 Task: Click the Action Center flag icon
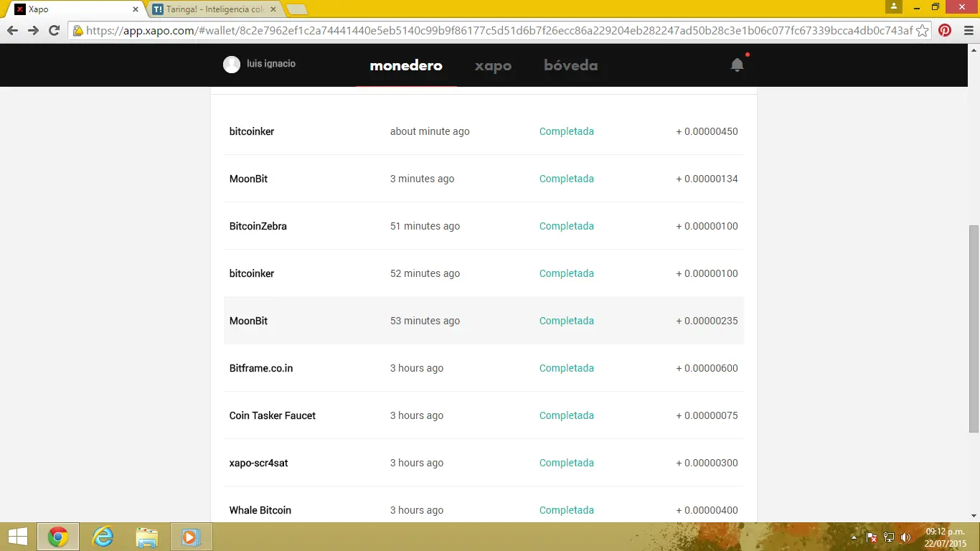pyautogui.click(x=872, y=537)
